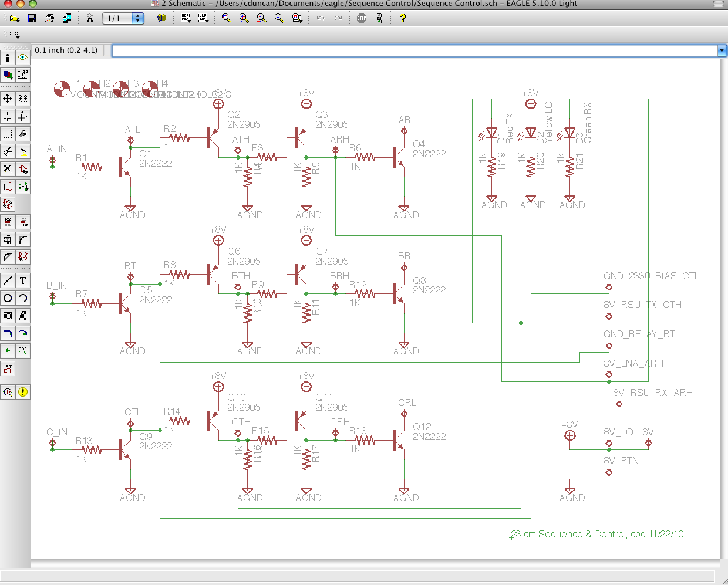Select the Net label ABC tool
This screenshot has width=728, height=585.
(23, 351)
